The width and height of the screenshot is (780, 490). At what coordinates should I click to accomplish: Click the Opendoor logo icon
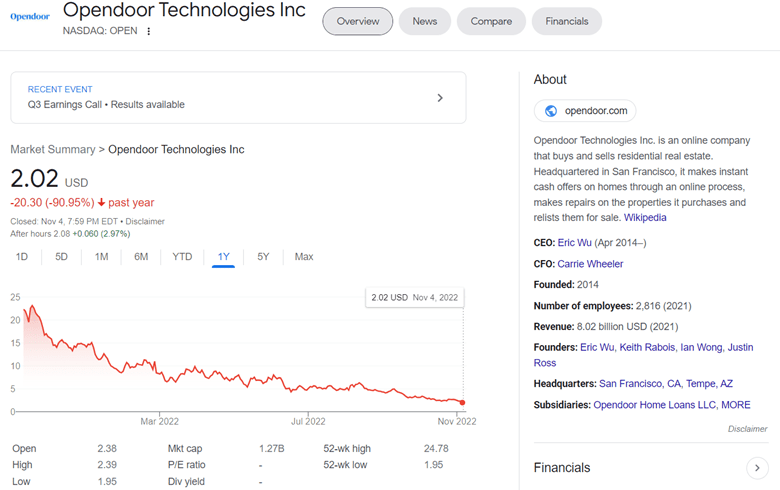(x=30, y=17)
